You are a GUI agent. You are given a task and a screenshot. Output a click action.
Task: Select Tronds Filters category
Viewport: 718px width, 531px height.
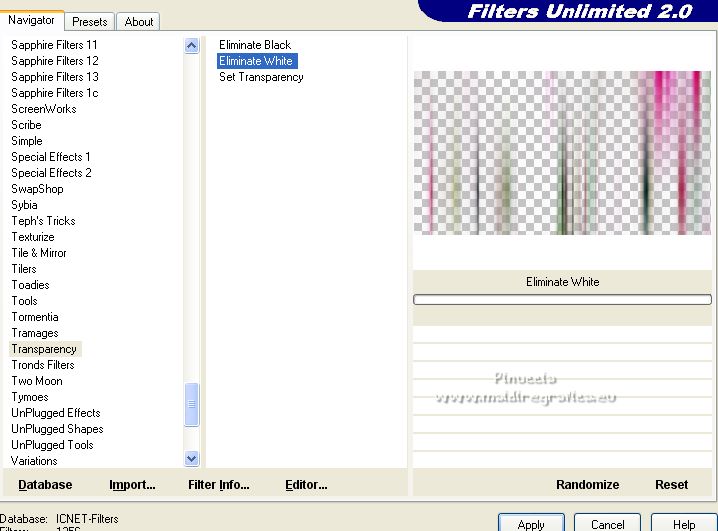(43, 365)
